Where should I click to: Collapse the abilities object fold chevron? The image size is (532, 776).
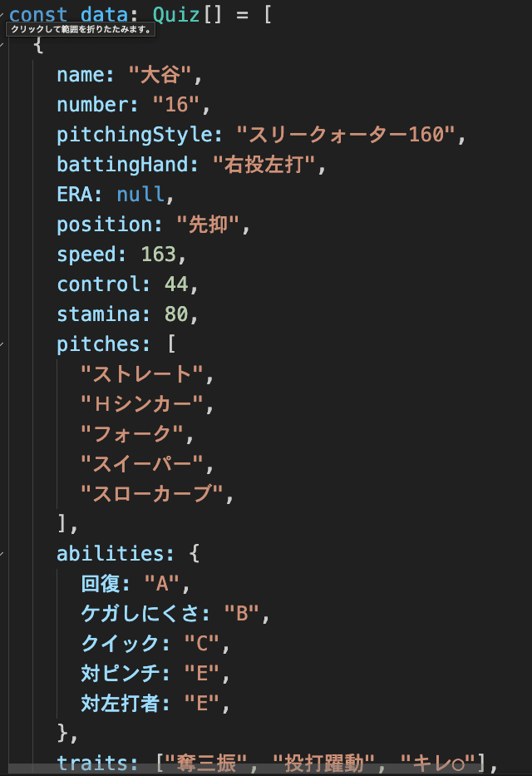3,554
